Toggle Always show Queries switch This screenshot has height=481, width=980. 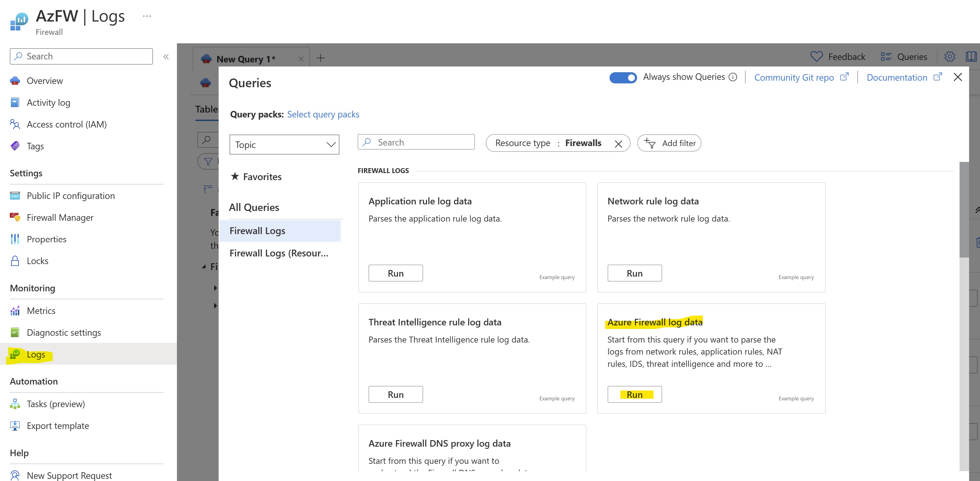(623, 78)
